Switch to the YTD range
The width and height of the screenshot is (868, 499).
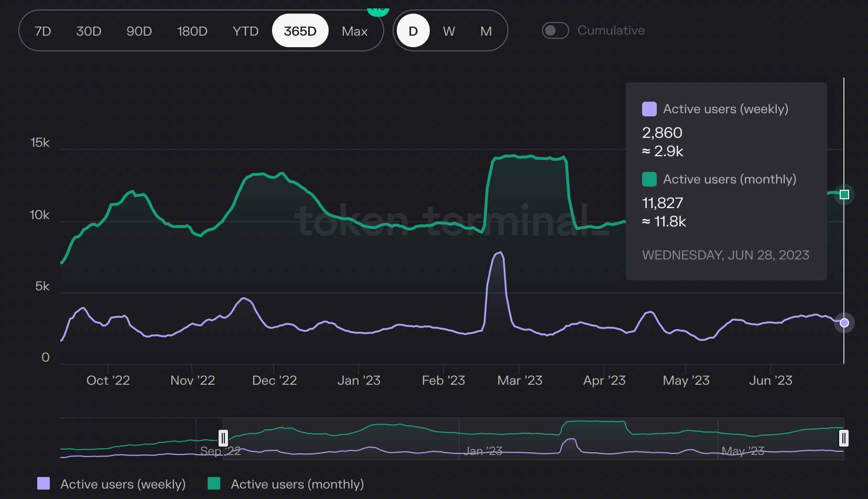(245, 31)
